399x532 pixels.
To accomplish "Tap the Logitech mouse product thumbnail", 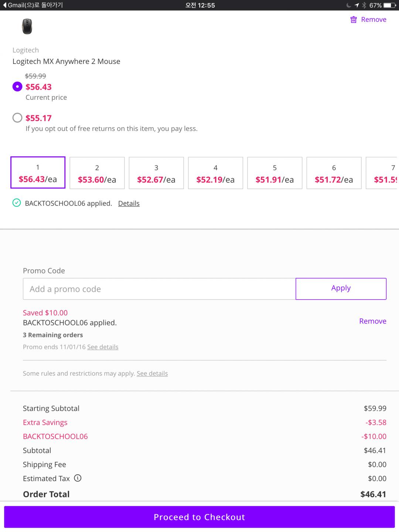I will (27, 27).
